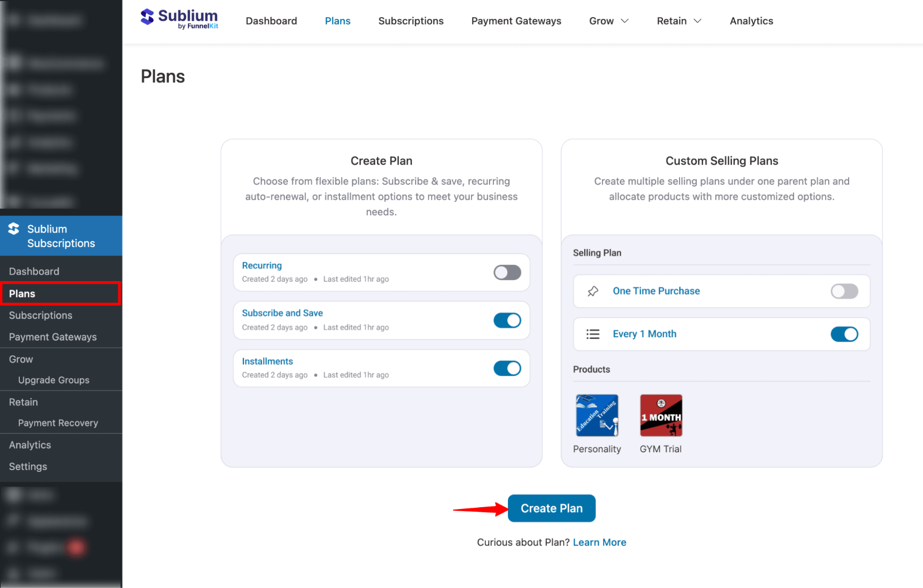Expand the Grow dropdown in top navigation
Screen dimensions: 923x588
point(609,21)
